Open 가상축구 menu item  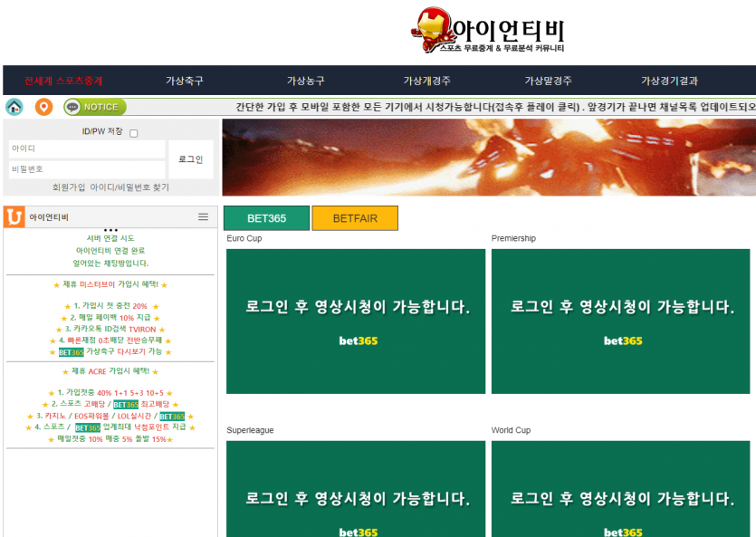click(185, 81)
